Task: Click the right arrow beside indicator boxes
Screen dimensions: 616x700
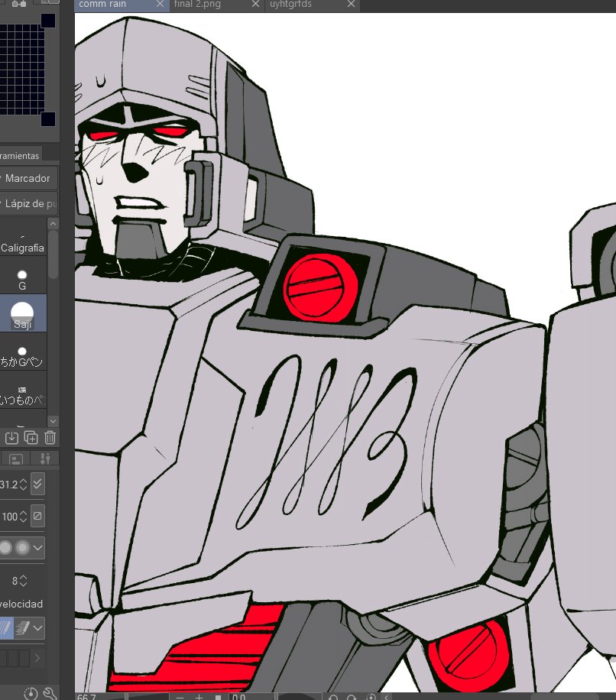Action: click(37, 658)
